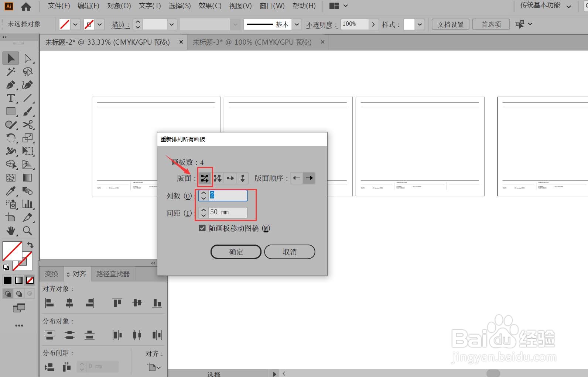
Task: Switch to the 变换 panel tab
Action: pyautogui.click(x=52, y=274)
